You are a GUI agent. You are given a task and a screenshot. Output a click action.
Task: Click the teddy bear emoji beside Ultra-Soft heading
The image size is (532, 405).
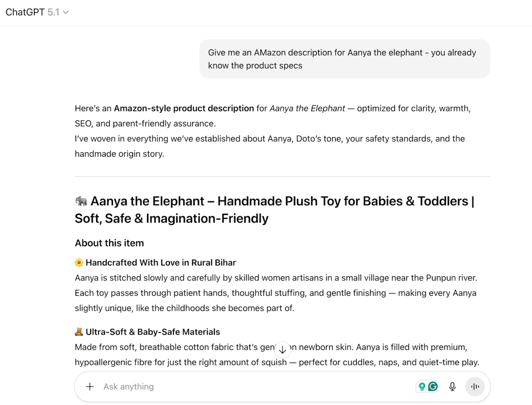[78, 331]
